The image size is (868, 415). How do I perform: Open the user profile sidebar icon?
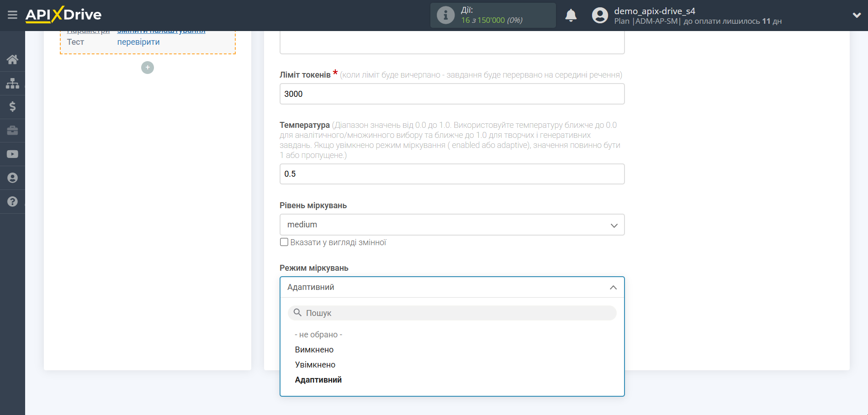[x=12, y=178]
